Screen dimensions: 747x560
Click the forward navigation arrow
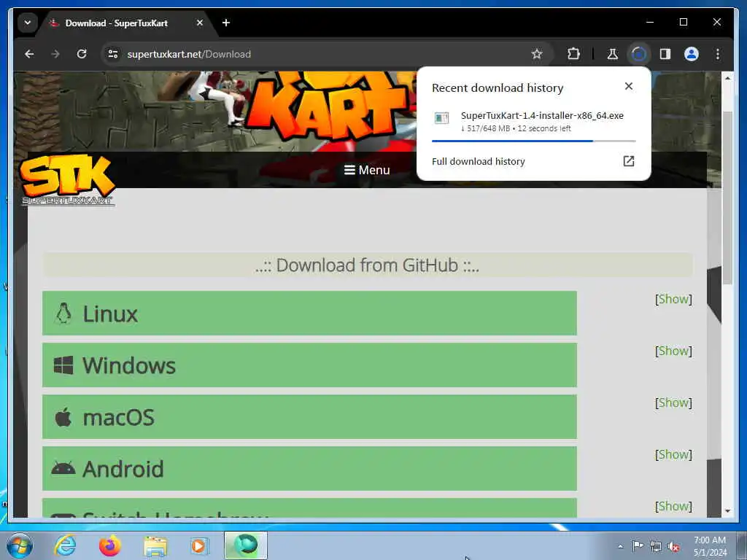[55, 54]
